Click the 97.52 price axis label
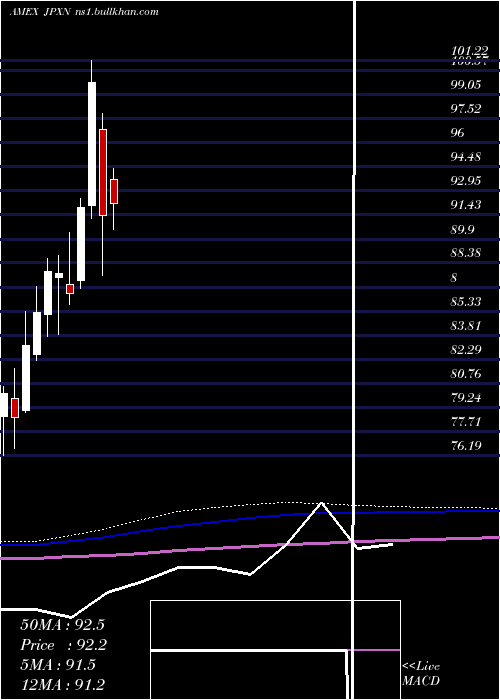This screenshot has height=700, width=500. click(x=466, y=108)
